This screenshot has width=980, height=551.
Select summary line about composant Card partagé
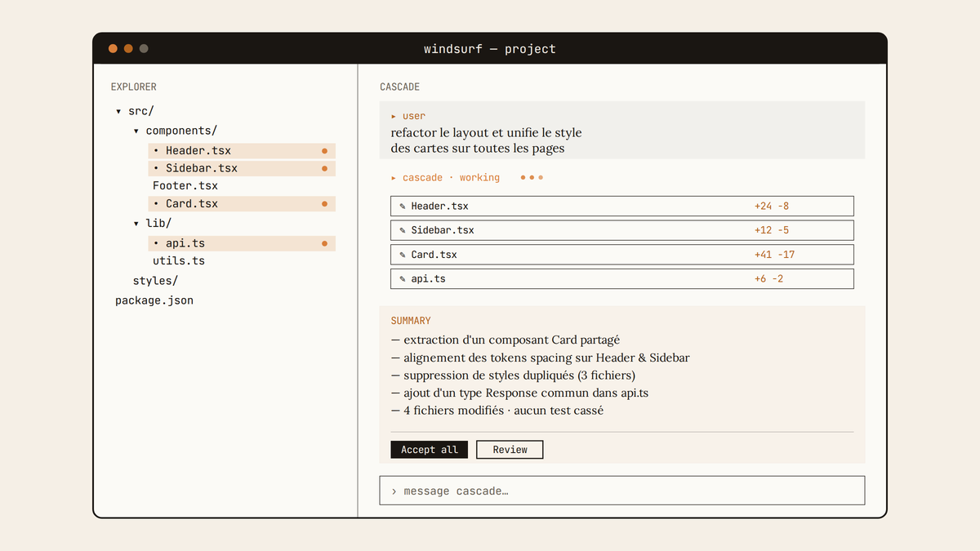click(506, 340)
